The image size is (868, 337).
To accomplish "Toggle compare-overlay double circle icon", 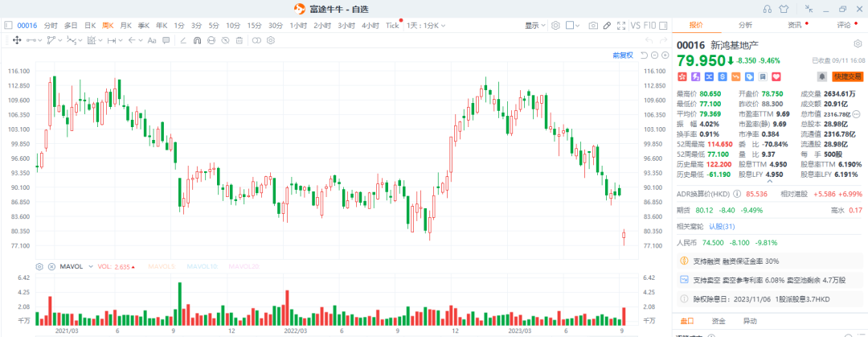I will [256, 40].
